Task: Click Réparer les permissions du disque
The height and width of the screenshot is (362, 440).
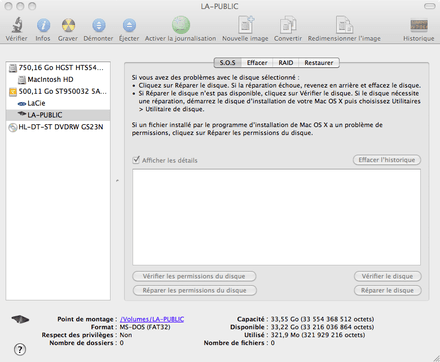Action: (x=195, y=290)
